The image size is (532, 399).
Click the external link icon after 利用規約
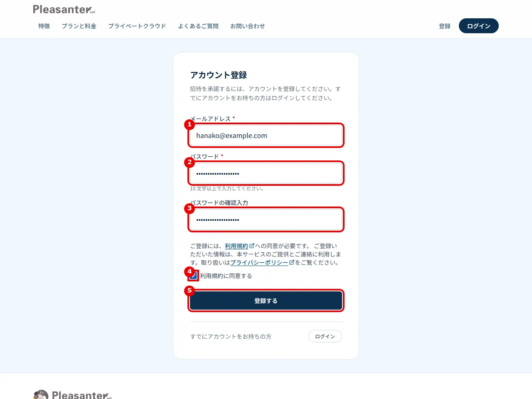(252, 246)
